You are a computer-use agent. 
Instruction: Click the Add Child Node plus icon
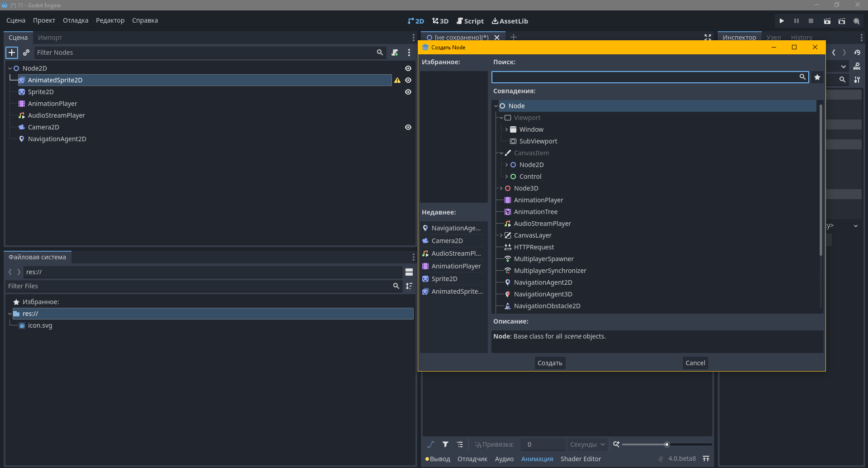click(12, 53)
